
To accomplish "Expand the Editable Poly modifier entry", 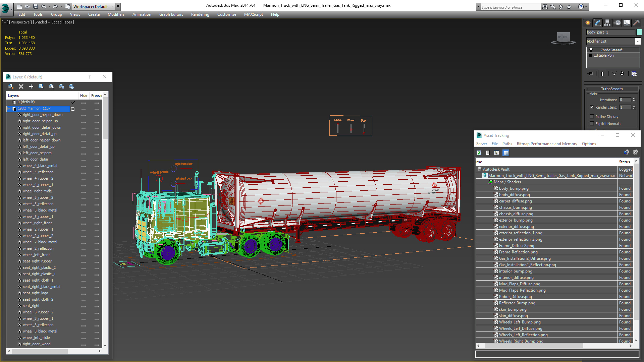I will click(x=590, y=55).
